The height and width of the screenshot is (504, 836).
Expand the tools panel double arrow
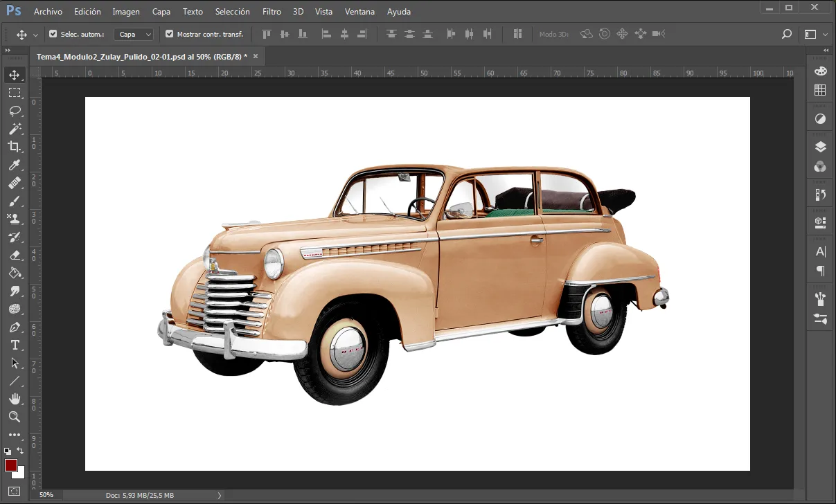point(7,51)
